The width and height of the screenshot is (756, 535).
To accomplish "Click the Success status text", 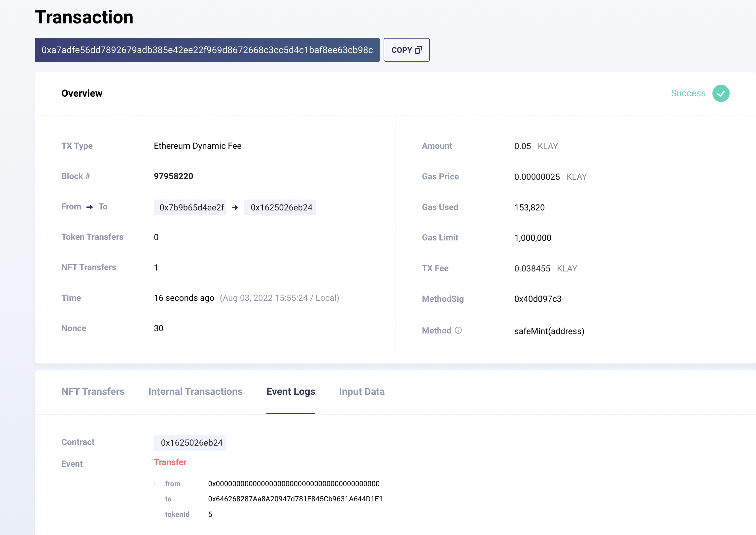I will point(688,93).
